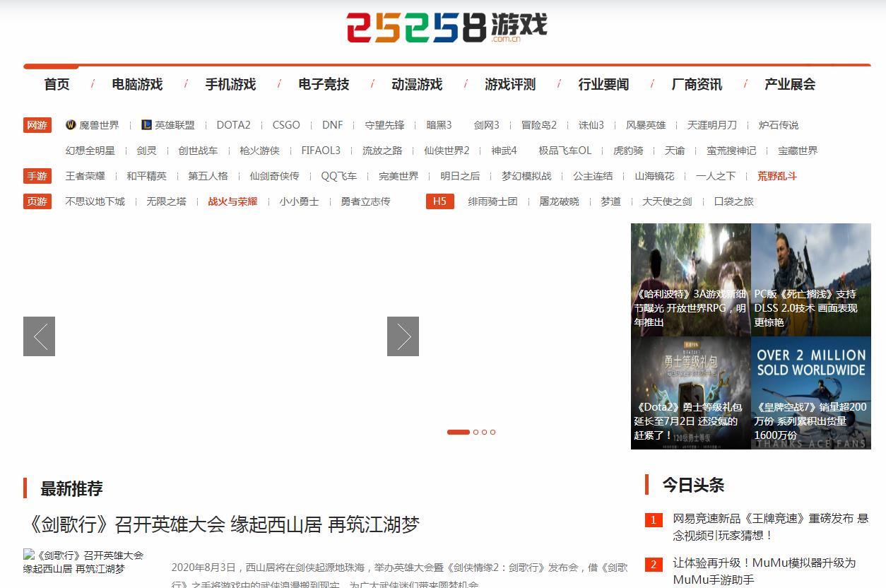Click the 英雄联盟 game icon
The image size is (886, 588).
146,125
